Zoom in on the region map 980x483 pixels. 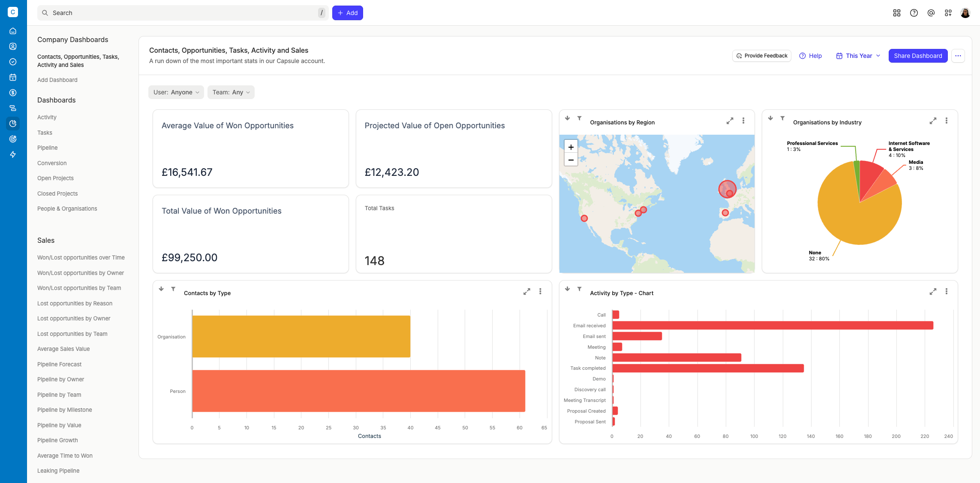[x=571, y=147]
